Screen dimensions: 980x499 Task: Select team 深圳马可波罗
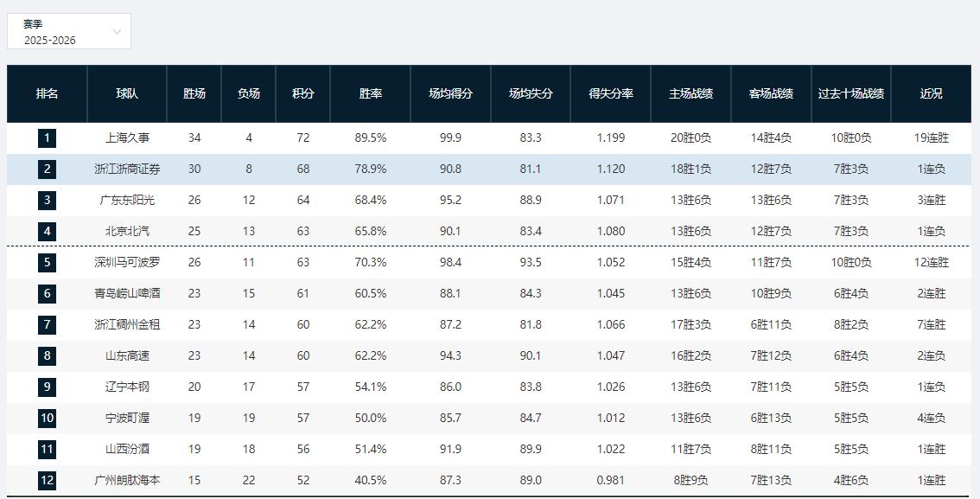click(x=127, y=263)
